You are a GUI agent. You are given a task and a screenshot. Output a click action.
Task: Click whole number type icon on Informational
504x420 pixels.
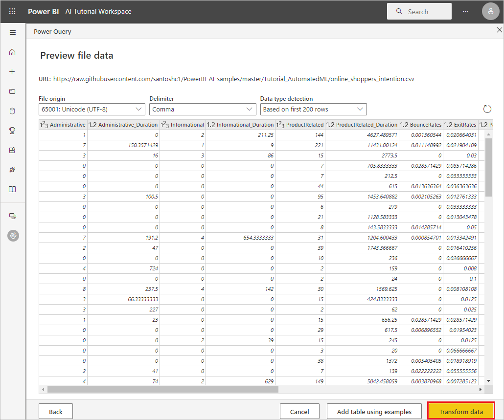[165, 125]
